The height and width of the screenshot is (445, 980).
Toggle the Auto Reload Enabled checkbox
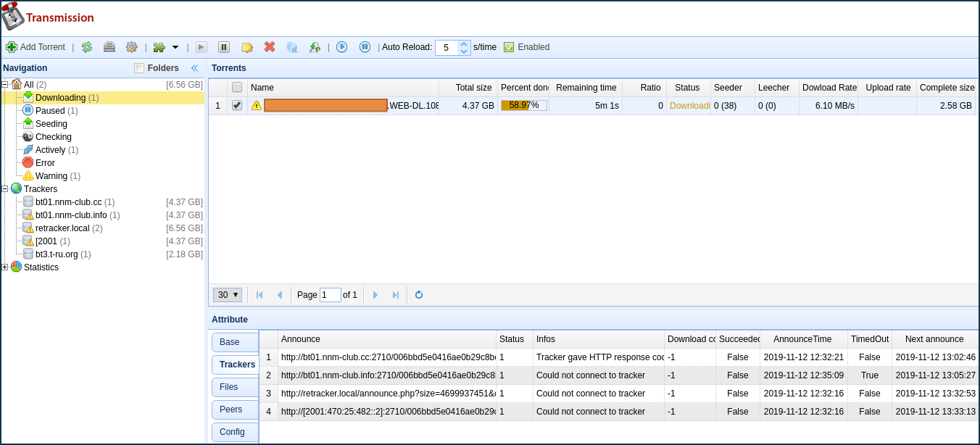pyautogui.click(x=509, y=47)
